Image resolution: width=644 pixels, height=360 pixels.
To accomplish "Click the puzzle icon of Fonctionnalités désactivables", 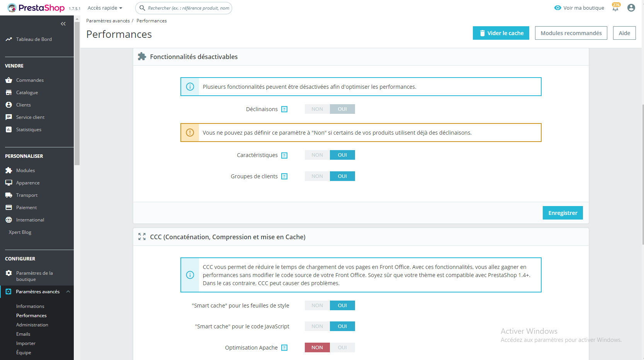I will pyautogui.click(x=142, y=56).
